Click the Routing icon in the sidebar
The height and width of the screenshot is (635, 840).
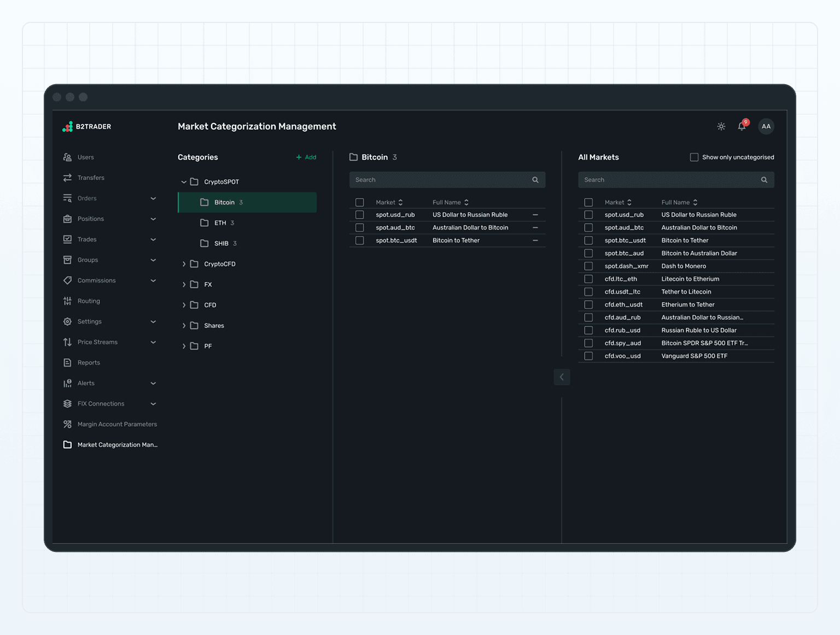[67, 301]
